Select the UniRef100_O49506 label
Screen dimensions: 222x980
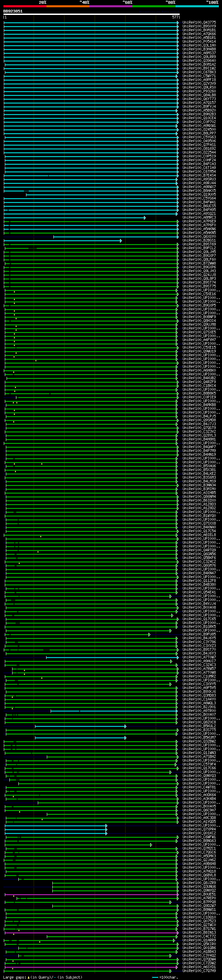tap(199, 141)
